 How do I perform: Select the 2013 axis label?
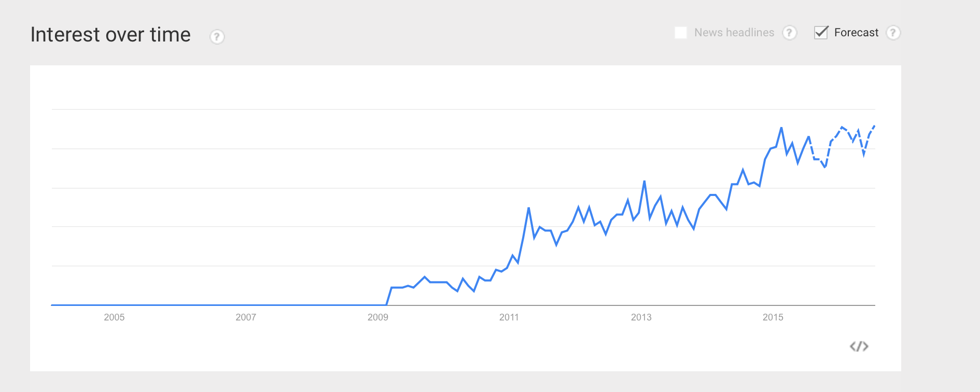(x=641, y=317)
